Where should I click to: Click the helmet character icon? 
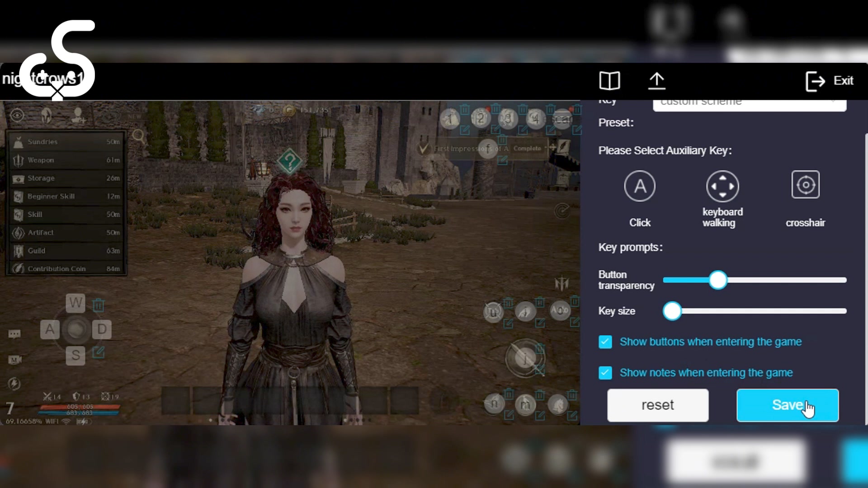(46, 116)
